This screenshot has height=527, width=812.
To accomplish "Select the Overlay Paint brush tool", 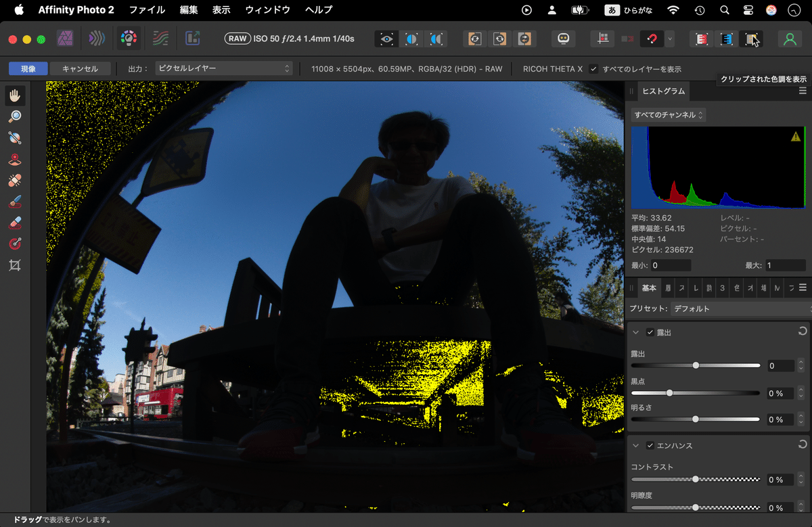I will (x=16, y=201).
